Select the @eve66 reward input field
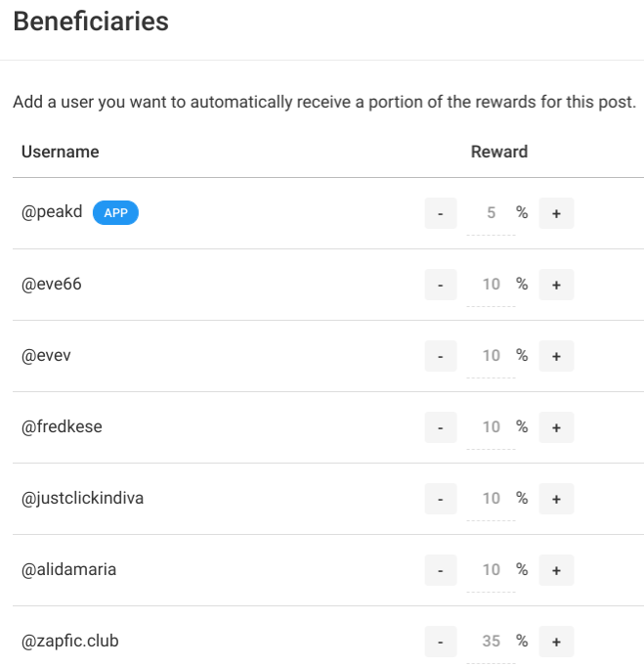 click(x=491, y=285)
